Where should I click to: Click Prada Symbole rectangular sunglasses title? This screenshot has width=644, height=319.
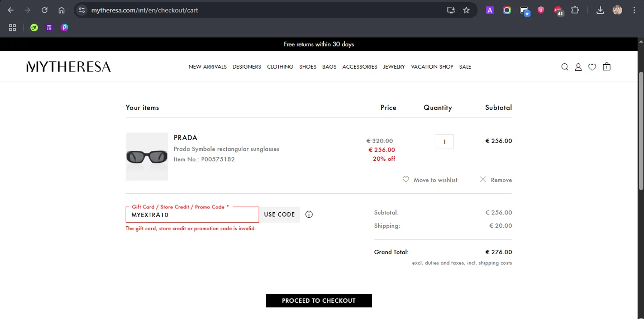pos(226,149)
